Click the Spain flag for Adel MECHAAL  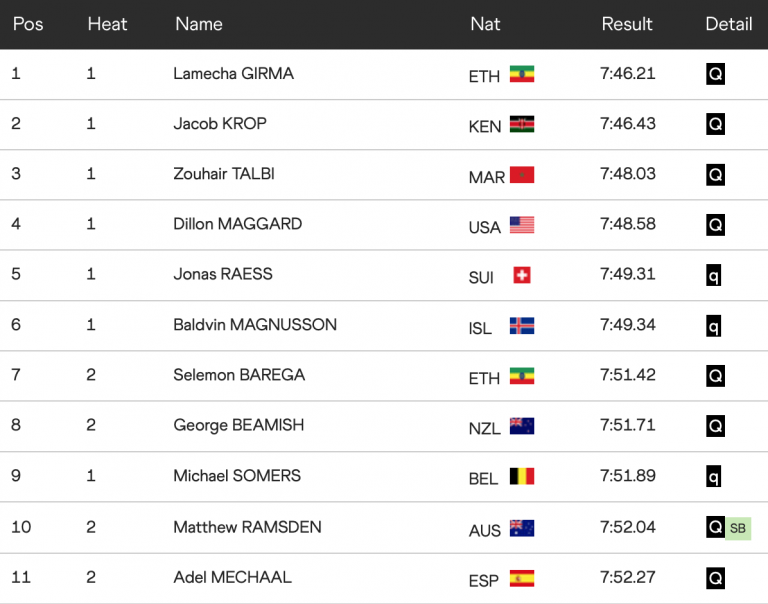pos(521,578)
